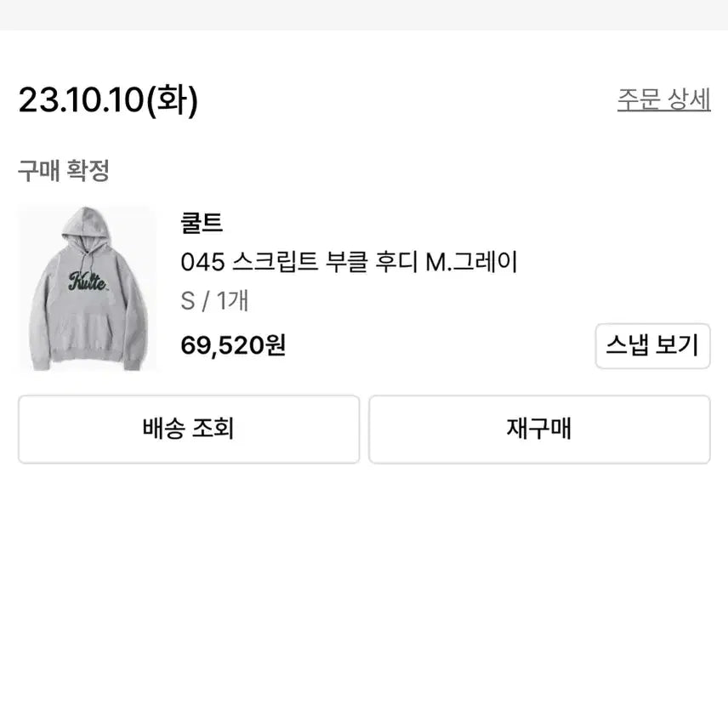
Task: Click the 69,520원 price text
Action: pyautogui.click(x=233, y=344)
